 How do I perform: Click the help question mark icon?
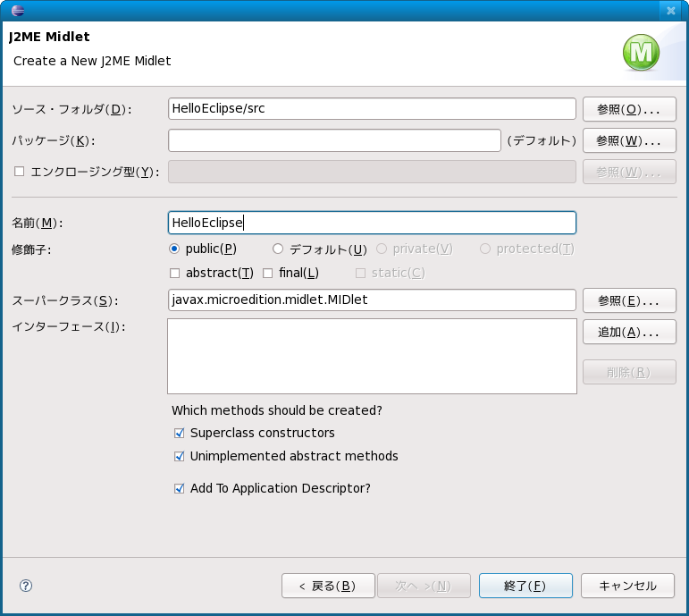26,586
